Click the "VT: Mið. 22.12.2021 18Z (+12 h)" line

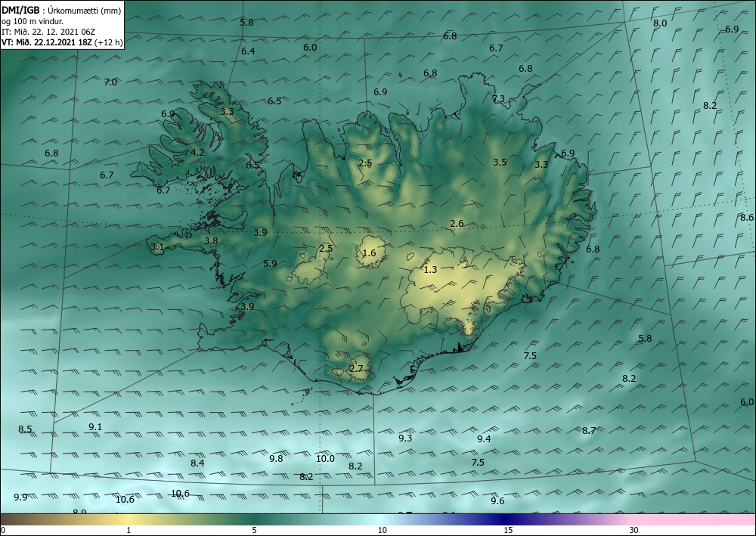coord(62,42)
